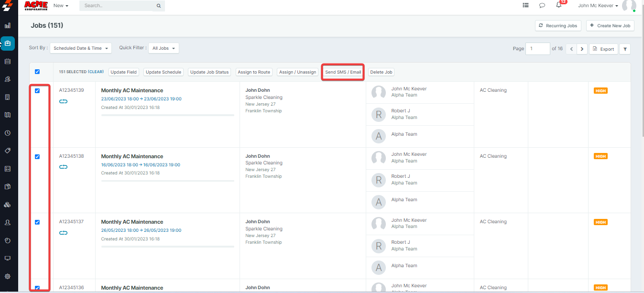Uncheck the checkbox for job A12345139
The height and width of the screenshot is (293, 644).
(x=37, y=91)
